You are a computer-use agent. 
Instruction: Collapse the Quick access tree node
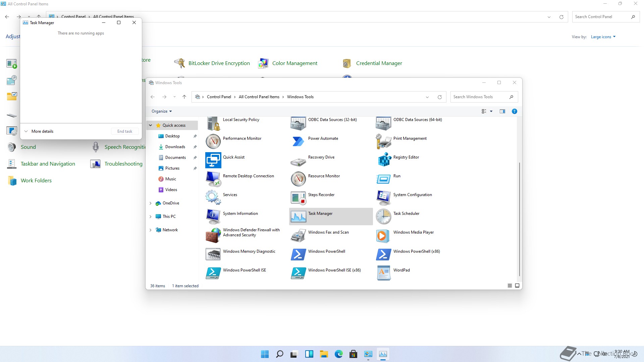(x=151, y=125)
